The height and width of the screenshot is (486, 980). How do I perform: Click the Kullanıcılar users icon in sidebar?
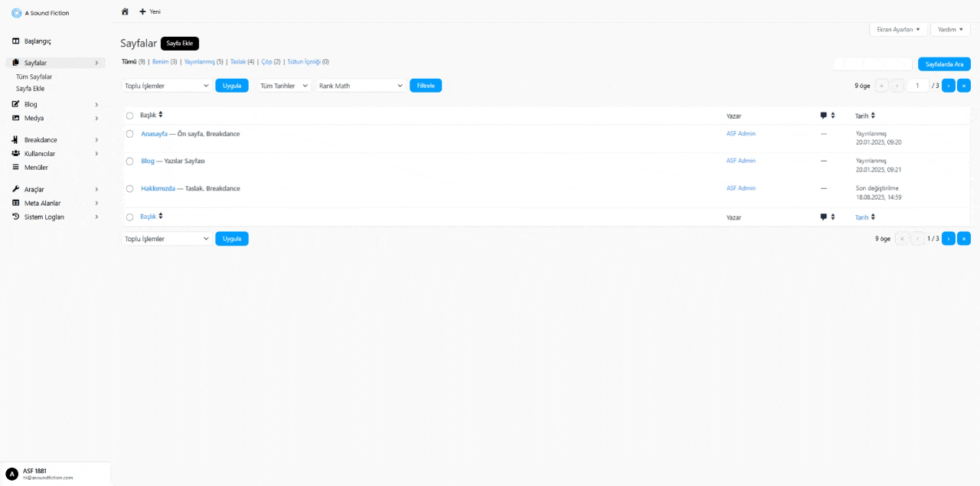(16, 154)
